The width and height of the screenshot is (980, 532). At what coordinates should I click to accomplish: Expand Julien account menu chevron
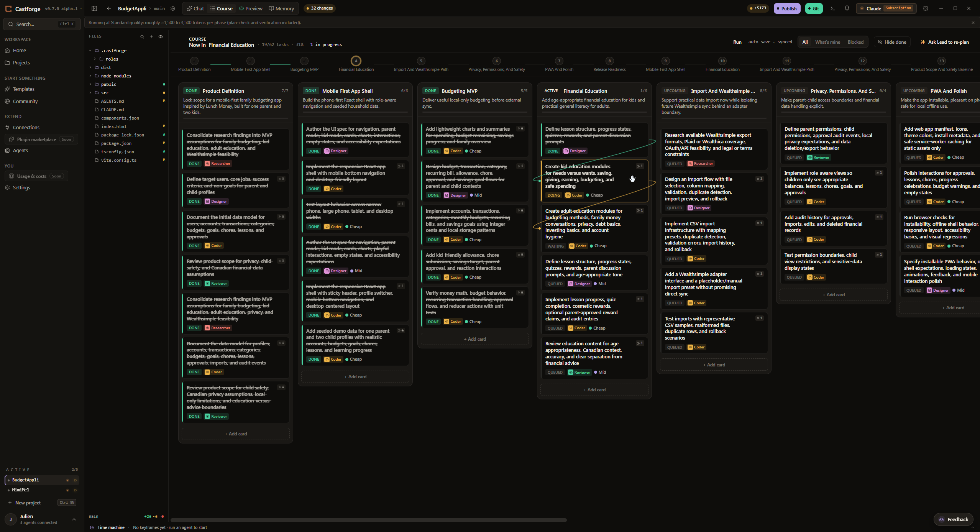pyautogui.click(x=74, y=520)
